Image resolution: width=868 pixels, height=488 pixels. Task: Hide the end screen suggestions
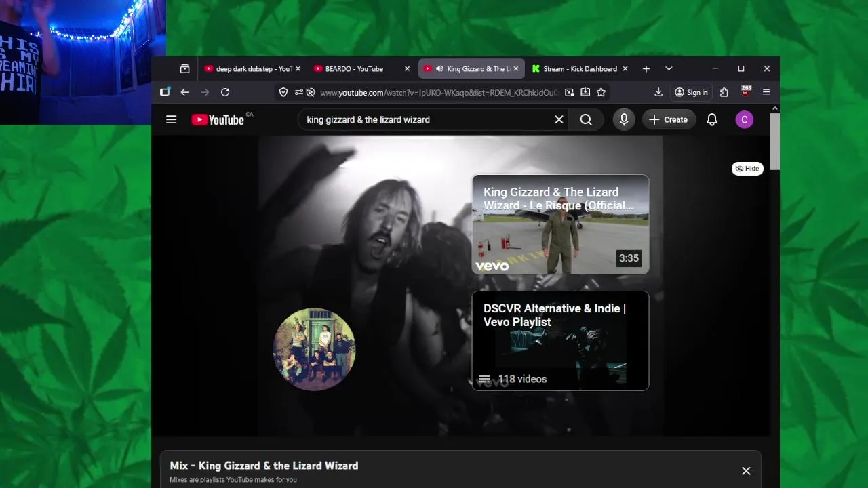(x=747, y=168)
